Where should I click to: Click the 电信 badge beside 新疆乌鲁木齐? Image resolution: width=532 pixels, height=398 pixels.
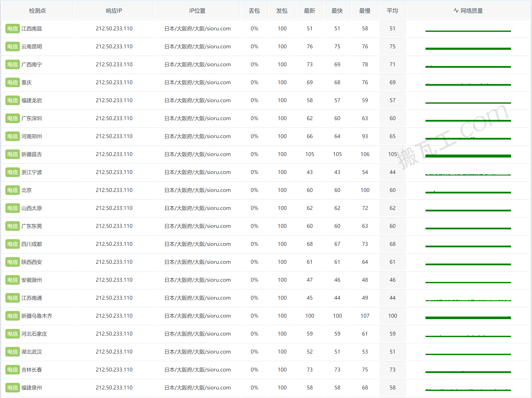click(x=12, y=316)
